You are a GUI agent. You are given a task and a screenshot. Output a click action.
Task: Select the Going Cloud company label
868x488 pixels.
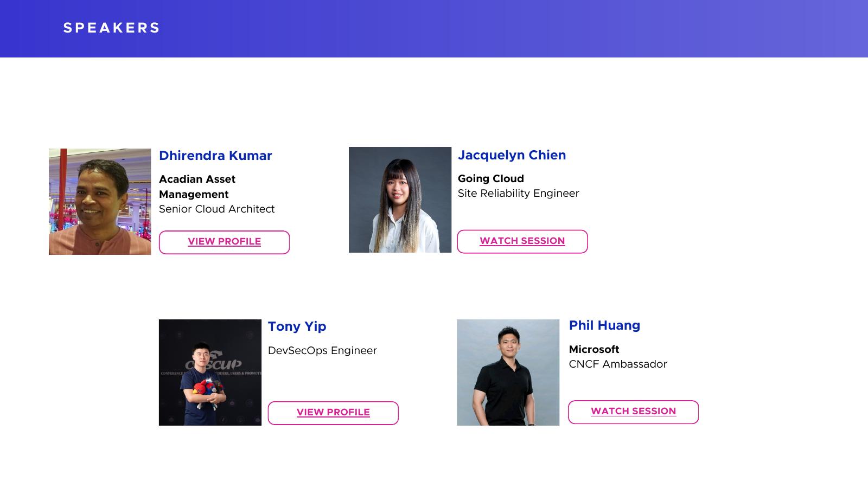(x=490, y=179)
